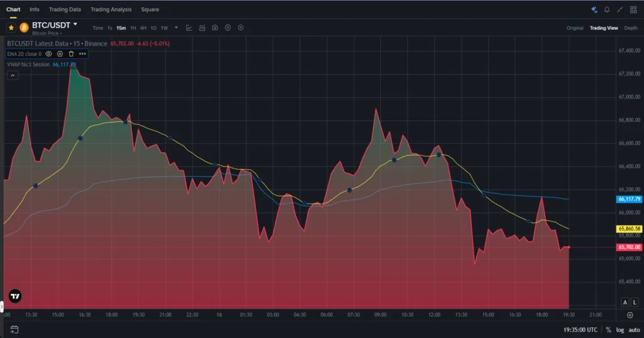The height and width of the screenshot is (338, 644).
Task: Click the 67,000.00 price axis label
Action: (629, 97)
